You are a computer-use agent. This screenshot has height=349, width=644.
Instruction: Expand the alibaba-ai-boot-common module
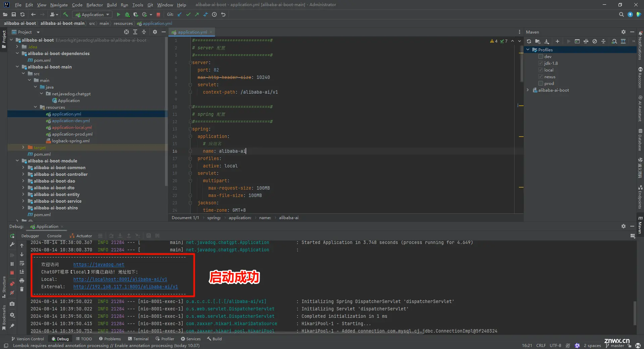coord(23,167)
